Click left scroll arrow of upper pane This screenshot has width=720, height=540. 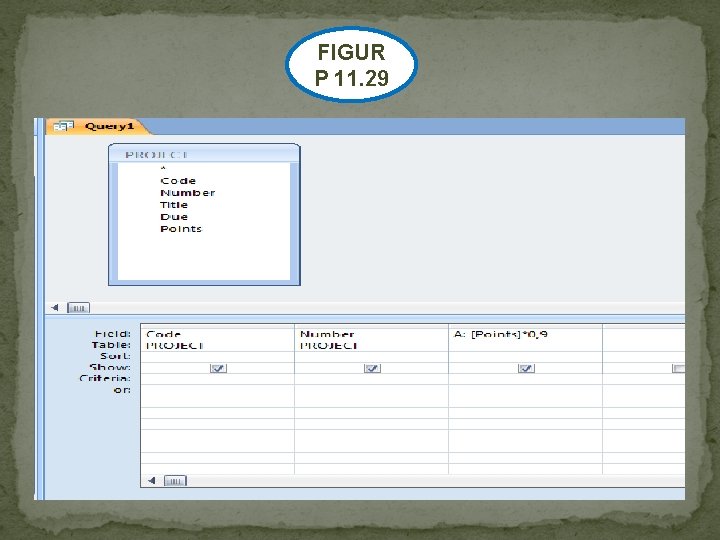tap(55, 308)
